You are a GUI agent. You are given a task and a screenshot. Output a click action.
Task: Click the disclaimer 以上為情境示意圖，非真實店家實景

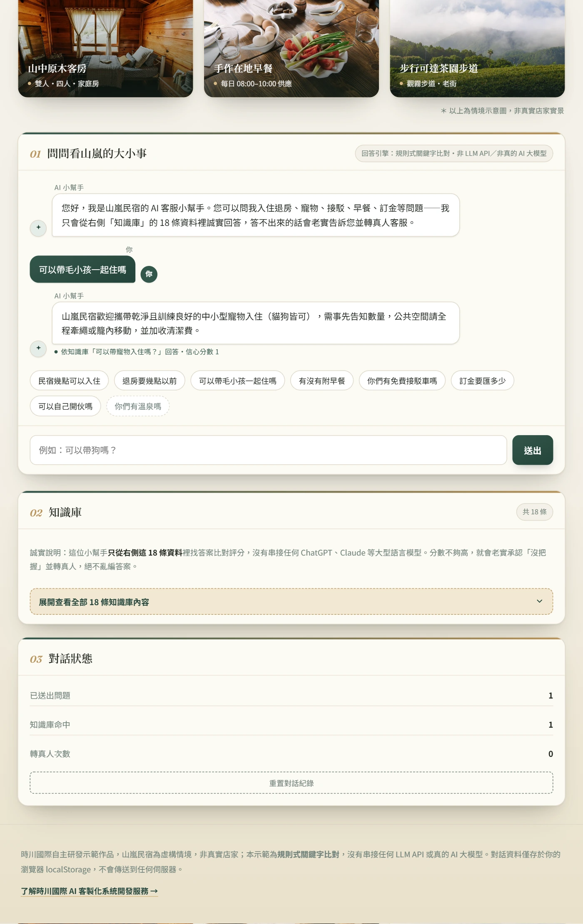point(502,110)
